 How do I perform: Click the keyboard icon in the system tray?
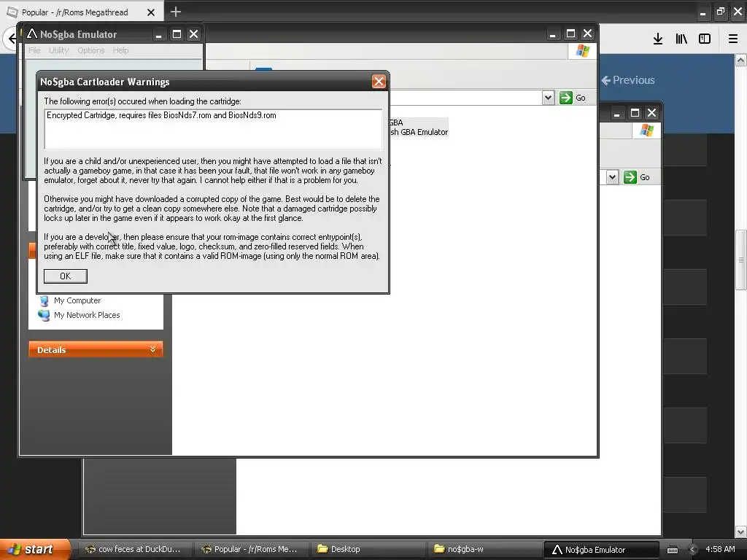coord(672,550)
